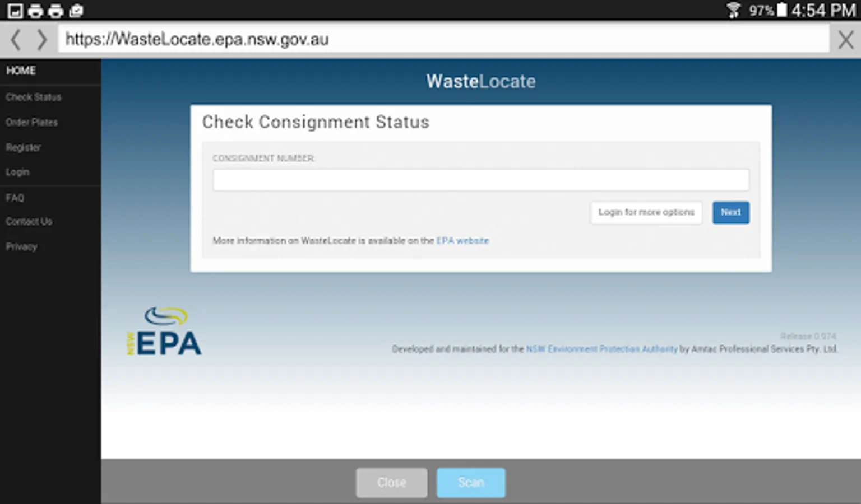
Task: Tap the screenshot notification icon in status bar
Action: [x=15, y=11]
